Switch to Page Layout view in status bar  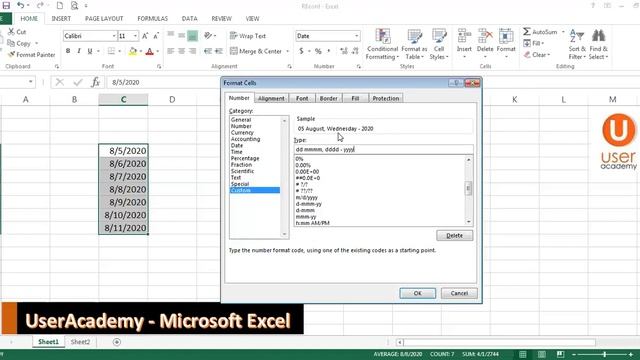tap(542, 354)
